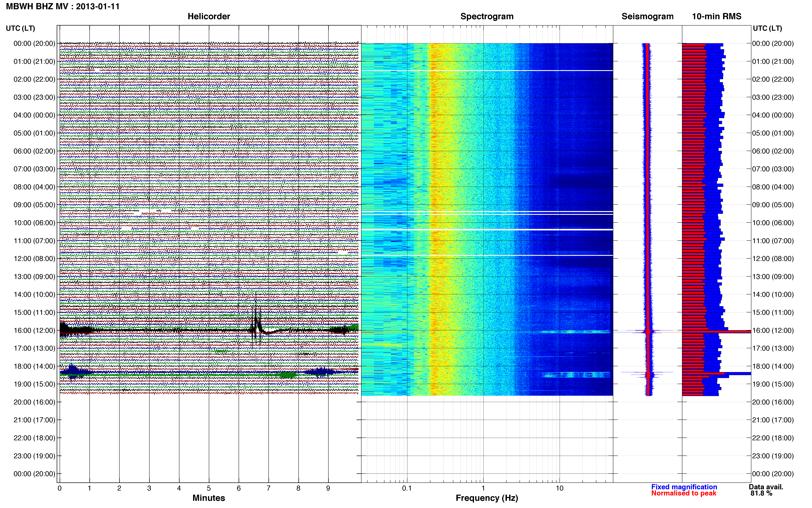Click 21:00 (17:00) on the RMS-side time axis
The image size is (812, 508).
tap(773, 420)
